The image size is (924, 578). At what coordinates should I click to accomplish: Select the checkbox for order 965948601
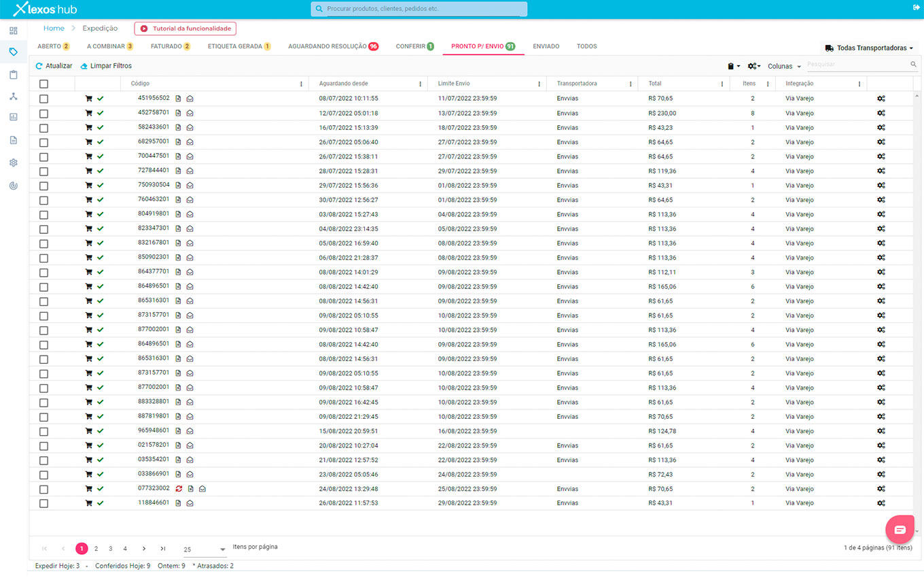(x=43, y=431)
